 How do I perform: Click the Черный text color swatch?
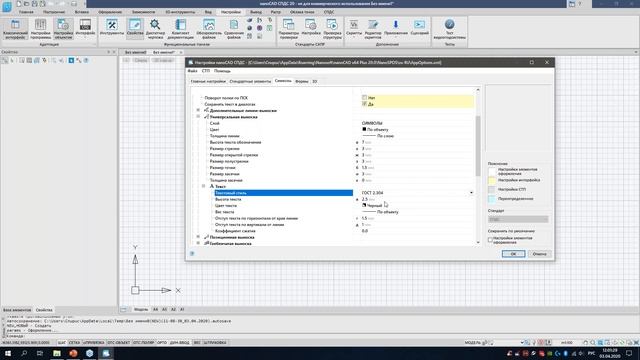[x=364, y=205]
